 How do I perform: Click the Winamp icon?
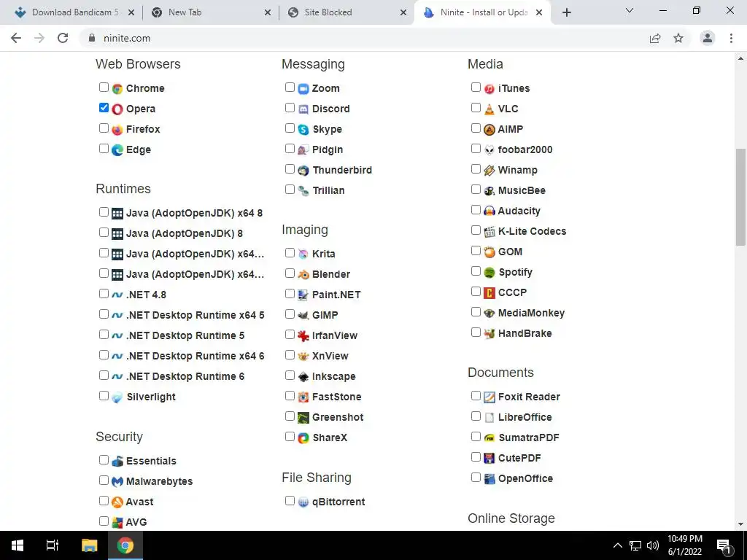coord(489,171)
